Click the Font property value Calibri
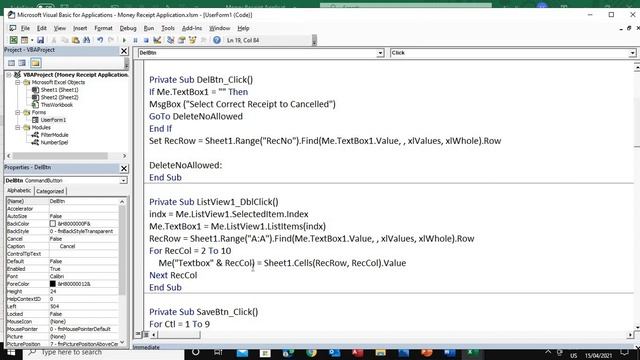 point(84,276)
